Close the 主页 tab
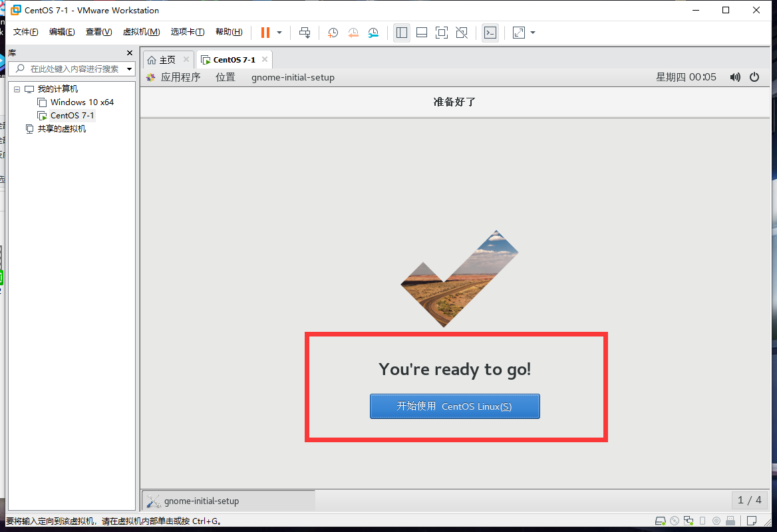This screenshot has width=777, height=532. tap(186, 59)
